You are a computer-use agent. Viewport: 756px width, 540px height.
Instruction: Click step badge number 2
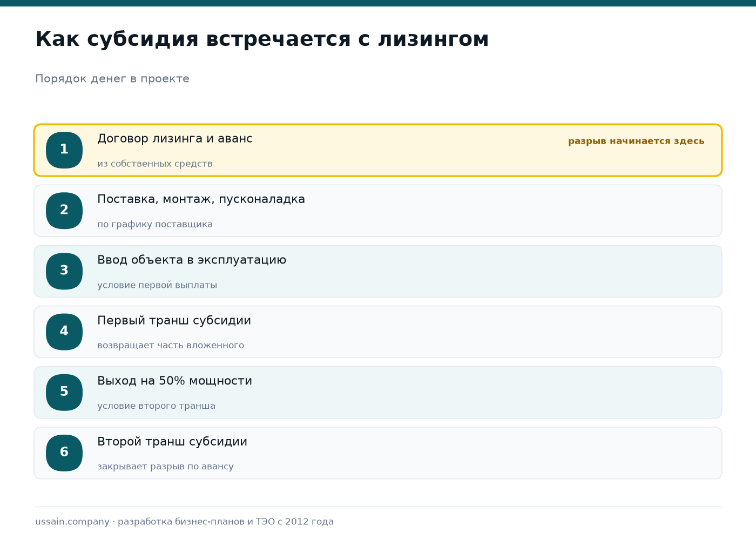click(64, 211)
